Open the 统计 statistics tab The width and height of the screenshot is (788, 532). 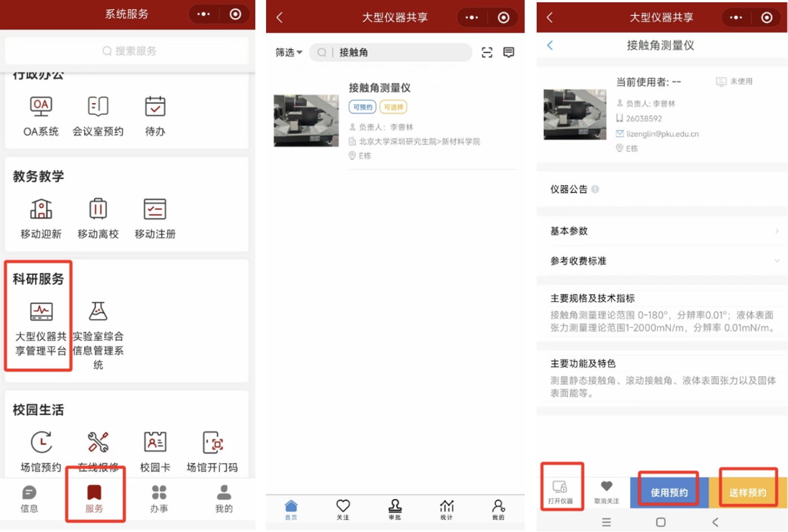pyautogui.click(x=447, y=509)
